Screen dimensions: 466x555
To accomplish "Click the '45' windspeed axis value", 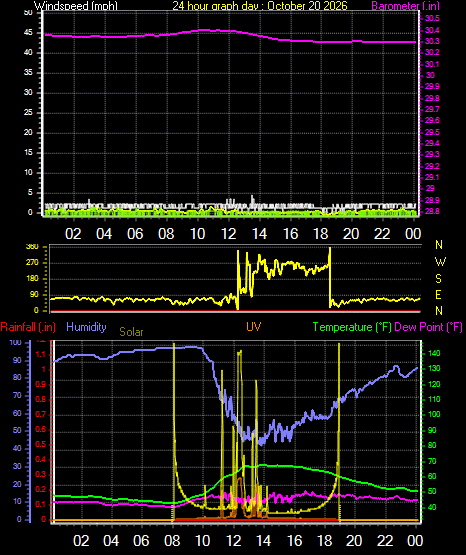I will coord(28,33).
